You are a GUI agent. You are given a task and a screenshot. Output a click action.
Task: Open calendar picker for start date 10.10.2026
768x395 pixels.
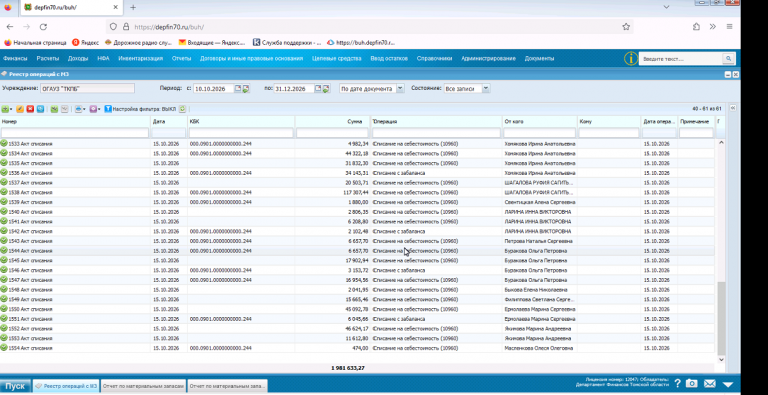[x=238, y=89]
